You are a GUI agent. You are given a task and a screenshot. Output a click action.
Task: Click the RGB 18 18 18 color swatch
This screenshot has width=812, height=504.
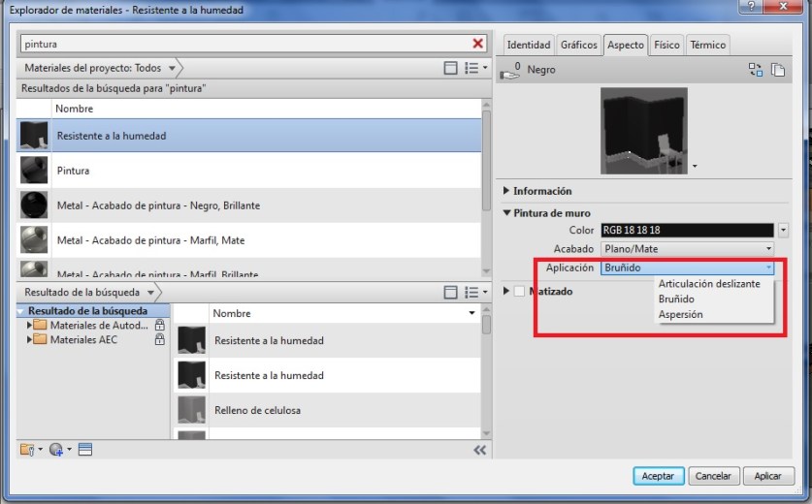click(687, 231)
